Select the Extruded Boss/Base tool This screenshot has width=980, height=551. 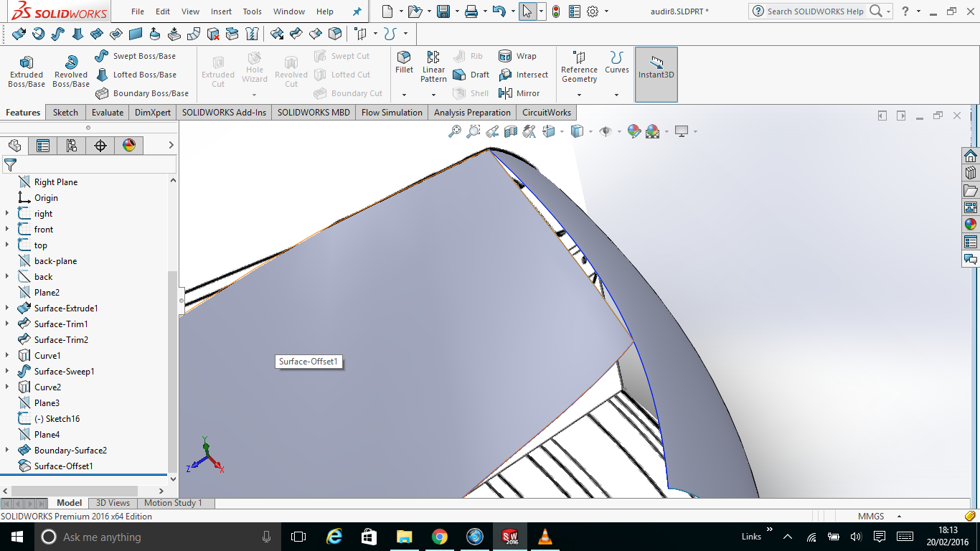pos(26,70)
